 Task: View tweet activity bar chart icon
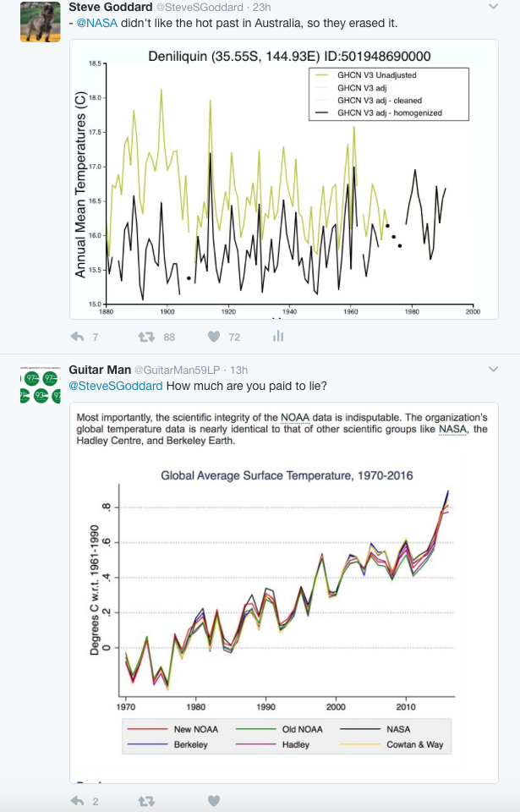point(278,337)
